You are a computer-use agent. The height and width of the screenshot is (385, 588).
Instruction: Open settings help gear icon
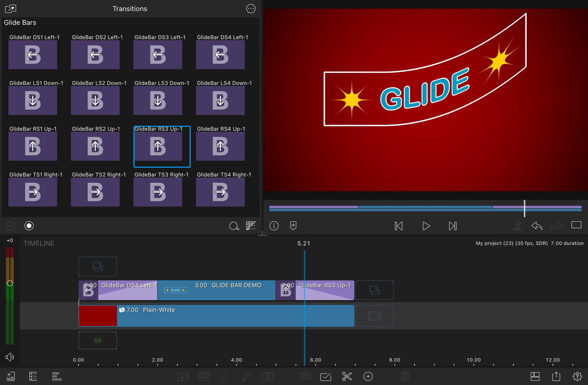(x=577, y=376)
